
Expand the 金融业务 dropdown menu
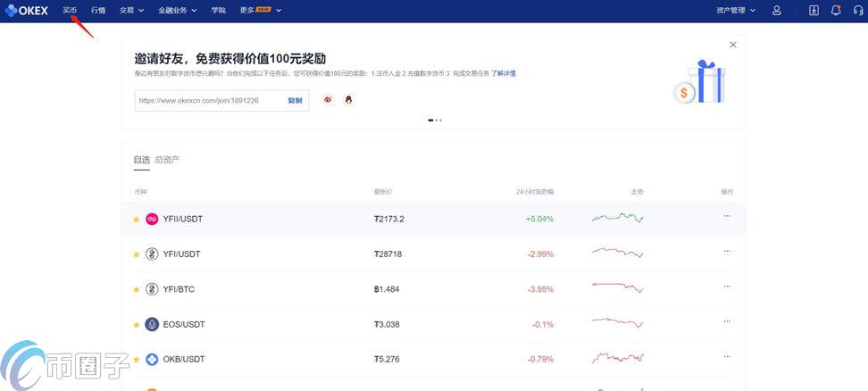point(177,11)
